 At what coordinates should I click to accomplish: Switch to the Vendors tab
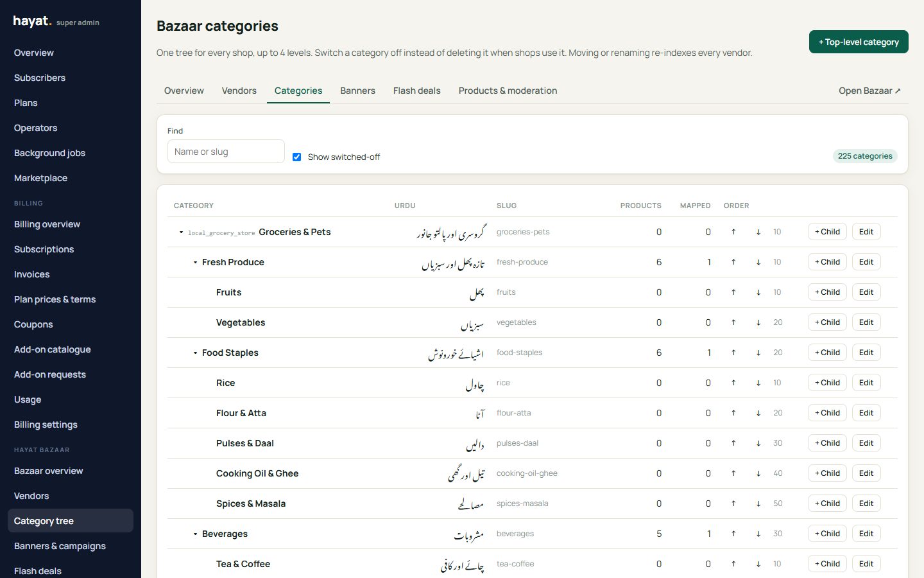point(239,91)
